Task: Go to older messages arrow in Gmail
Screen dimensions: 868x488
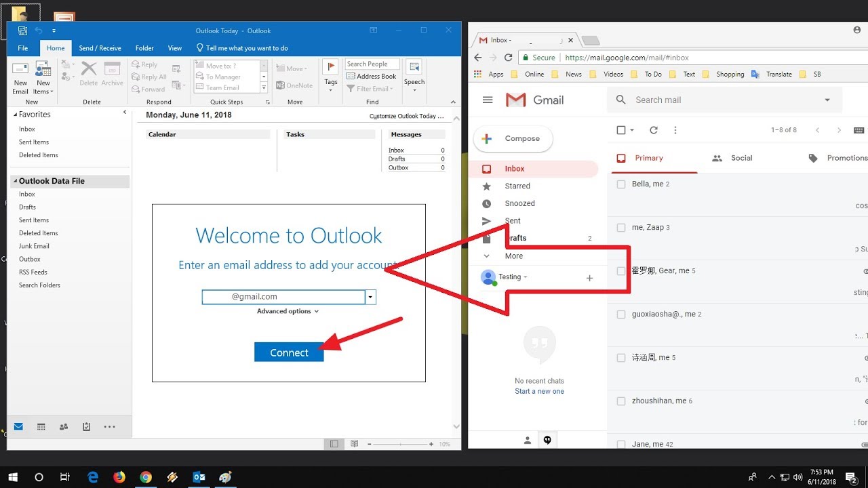Action: [839, 130]
